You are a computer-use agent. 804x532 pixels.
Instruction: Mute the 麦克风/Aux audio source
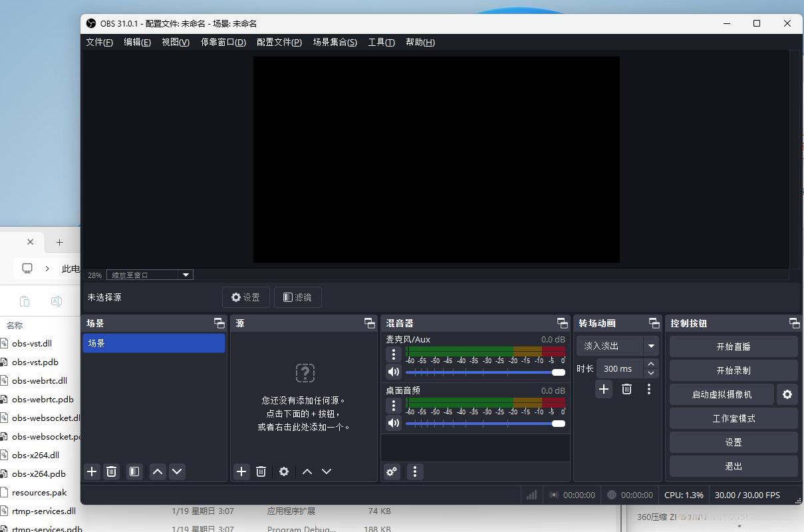click(x=393, y=372)
